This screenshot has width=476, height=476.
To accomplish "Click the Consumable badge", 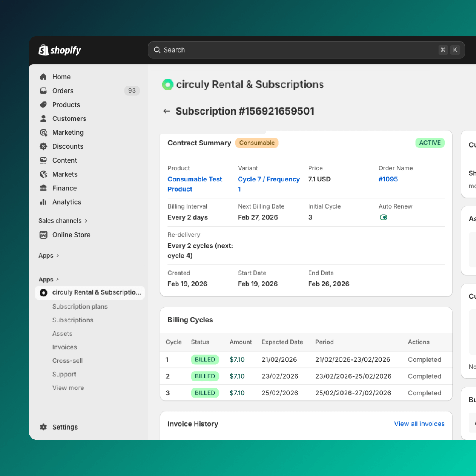I will coord(257,143).
